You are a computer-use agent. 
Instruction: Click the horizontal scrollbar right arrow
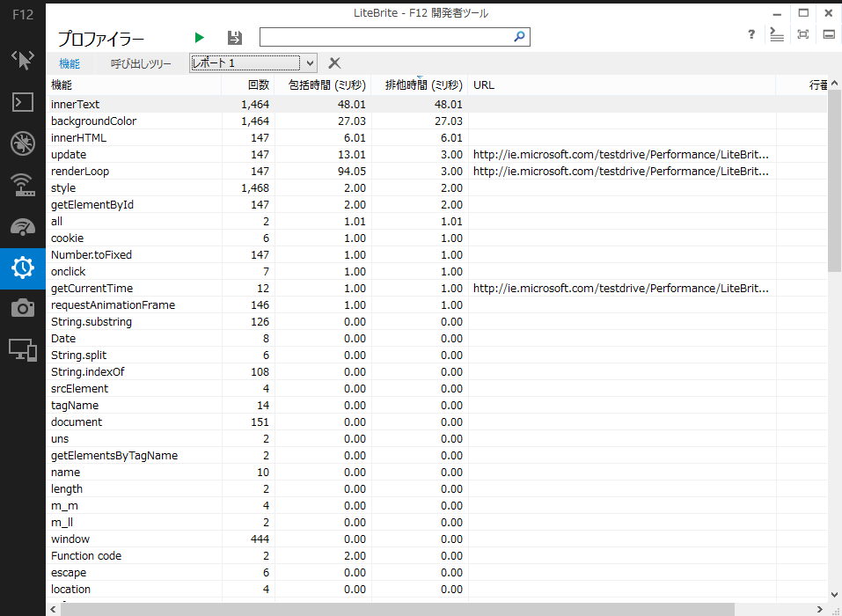coord(820,609)
